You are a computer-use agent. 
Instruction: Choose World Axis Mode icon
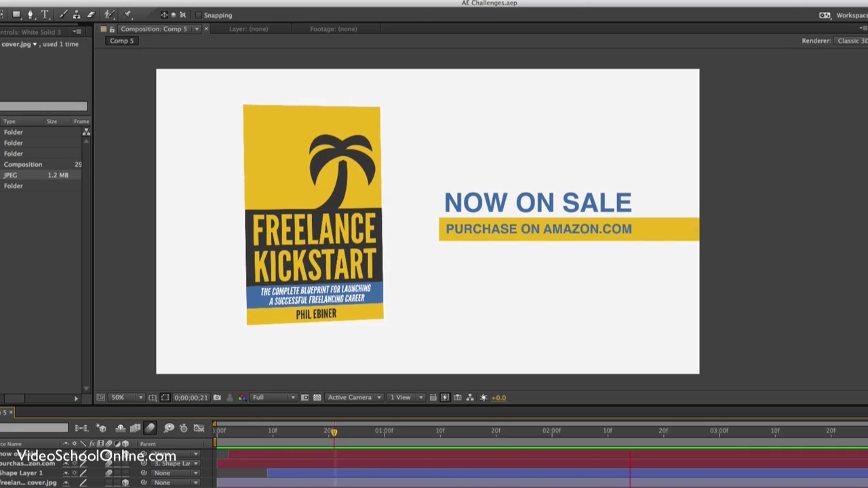[174, 15]
